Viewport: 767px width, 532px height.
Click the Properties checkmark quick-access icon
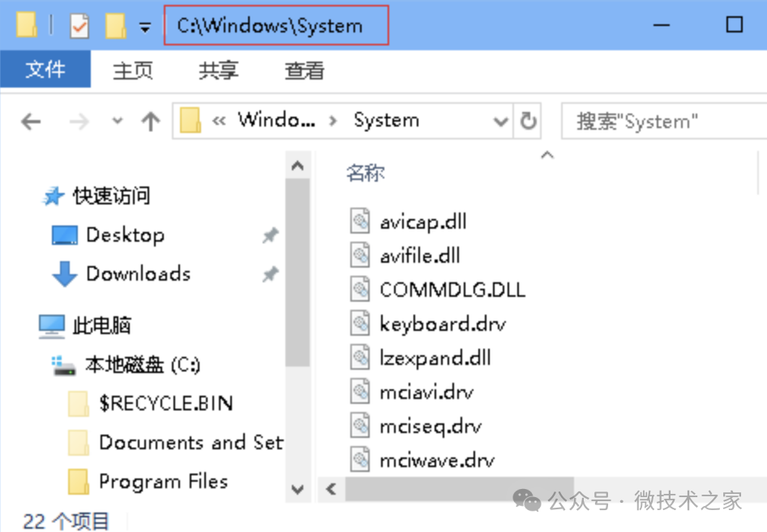coord(79,25)
